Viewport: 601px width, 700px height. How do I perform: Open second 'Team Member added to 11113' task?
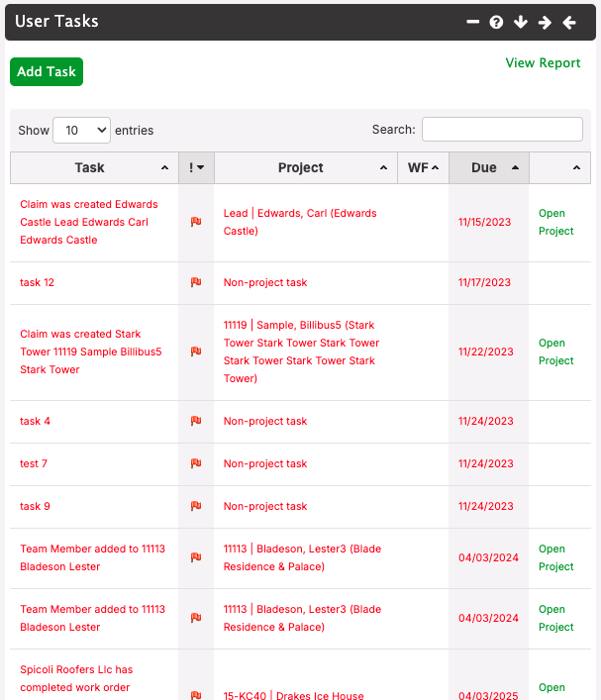(92, 618)
